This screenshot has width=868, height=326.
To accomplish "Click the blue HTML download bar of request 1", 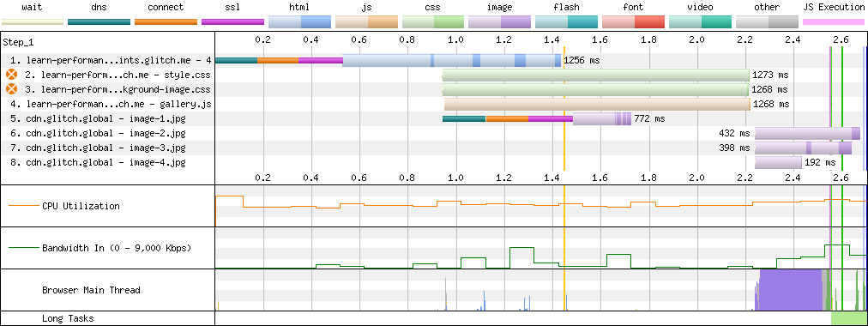I will pos(452,60).
